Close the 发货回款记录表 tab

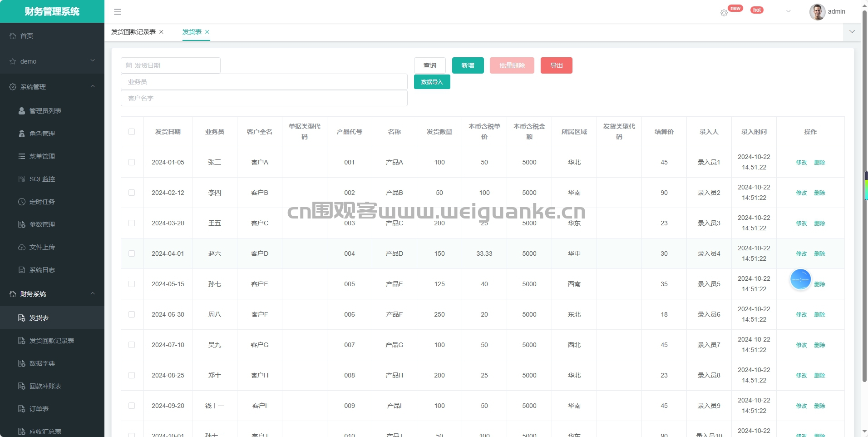(161, 32)
